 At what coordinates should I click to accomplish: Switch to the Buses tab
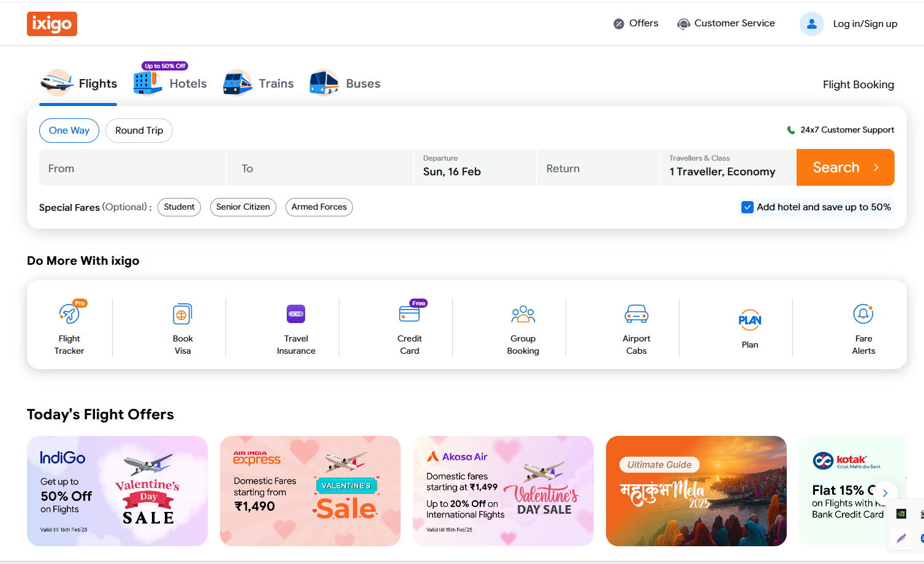point(345,84)
